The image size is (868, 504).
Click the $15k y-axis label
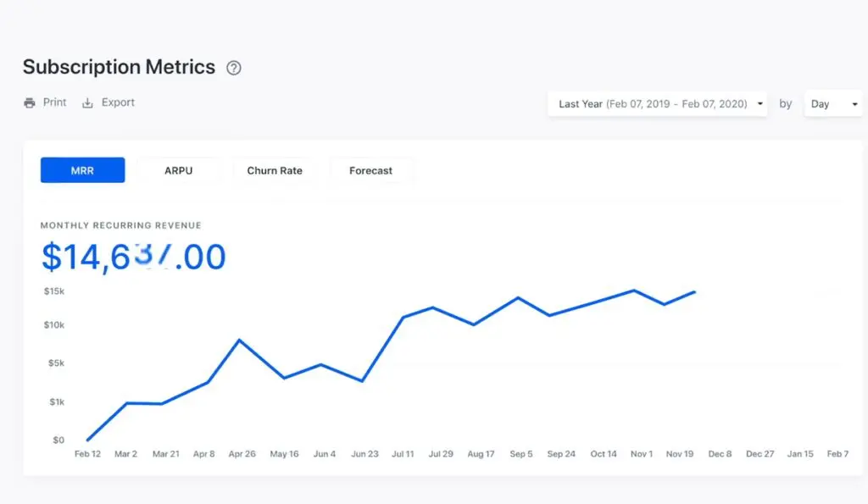54,291
